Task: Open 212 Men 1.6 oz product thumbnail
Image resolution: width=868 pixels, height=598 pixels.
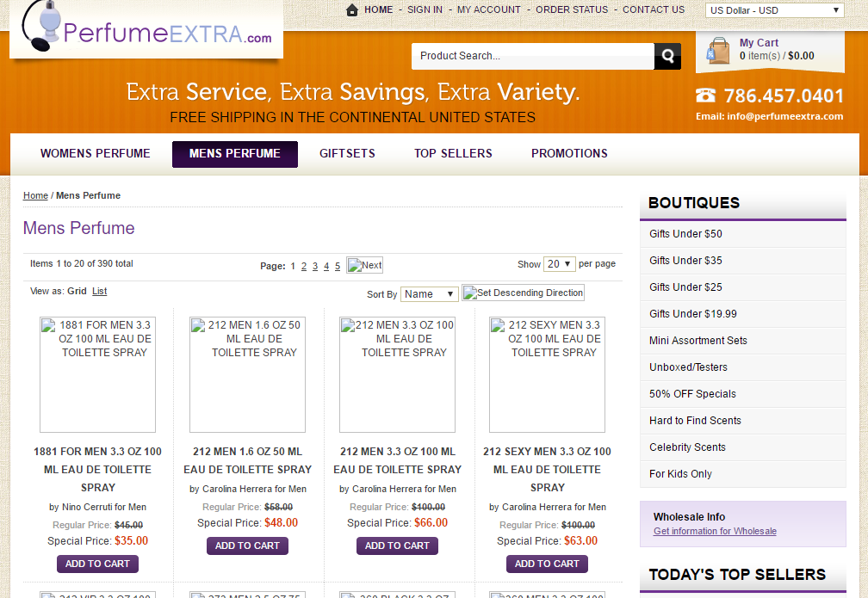Action: pos(247,374)
